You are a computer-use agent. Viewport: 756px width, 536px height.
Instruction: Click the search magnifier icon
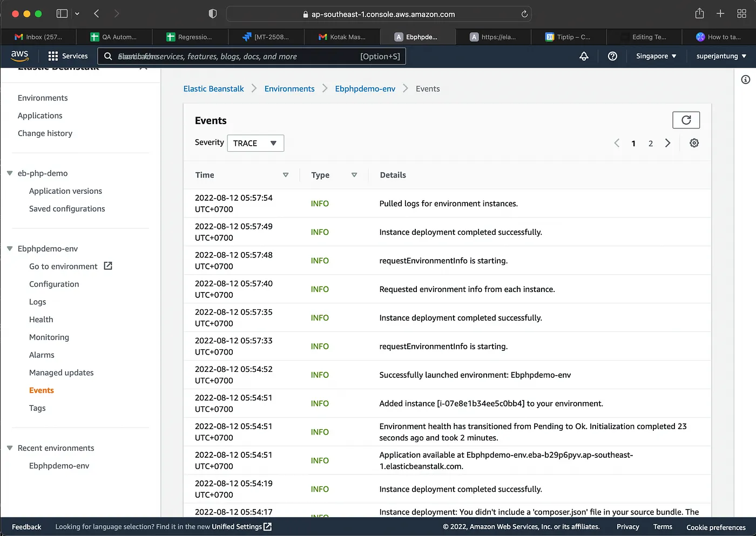coord(108,56)
